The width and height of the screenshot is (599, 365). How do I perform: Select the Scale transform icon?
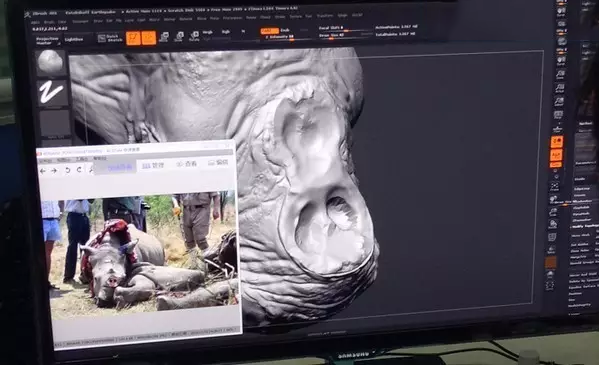click(179, 37)
